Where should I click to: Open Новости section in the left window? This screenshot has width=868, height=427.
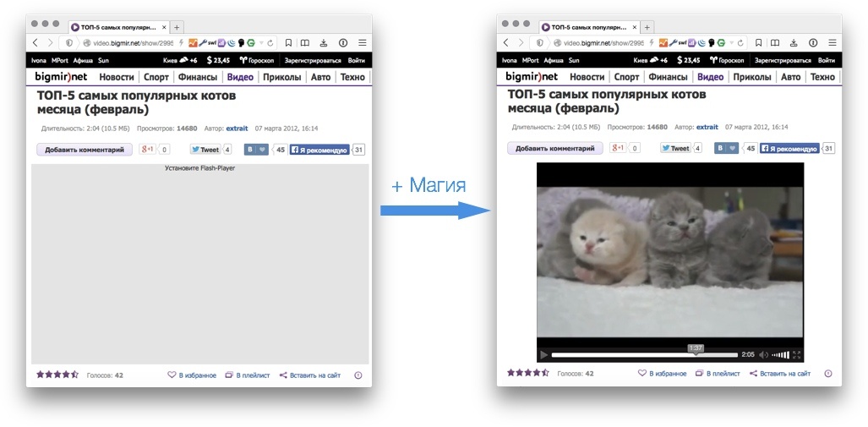pyautogui.click(x=117, y=77)
